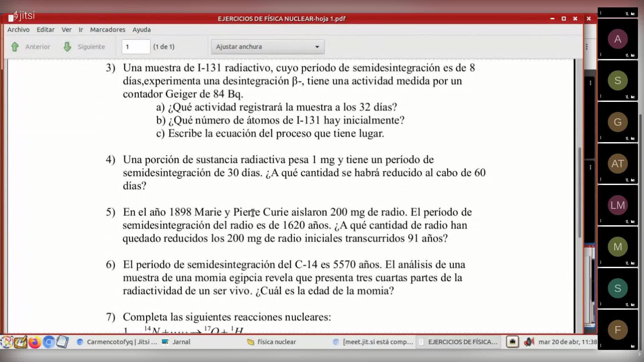This screenshot has width=644, height=362.
Task: Open the Archivo menu
Action: pyautogui.click(x=18, y=29)
